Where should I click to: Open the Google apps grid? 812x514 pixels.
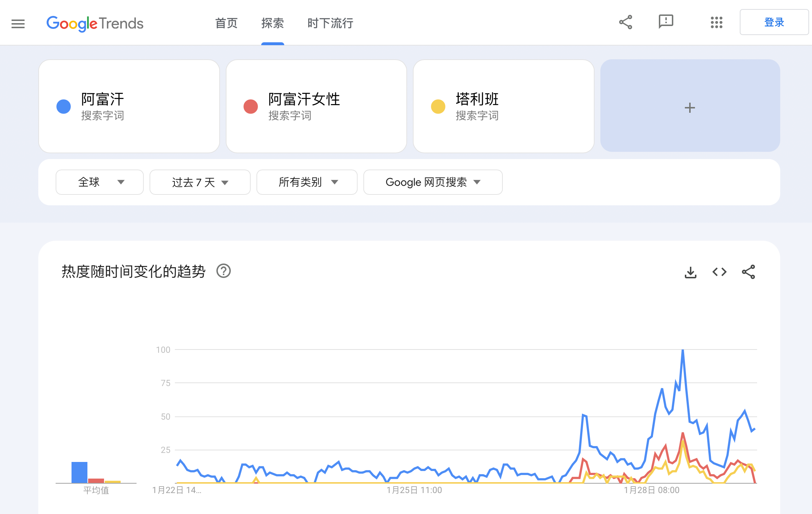[x=716, y=22]
